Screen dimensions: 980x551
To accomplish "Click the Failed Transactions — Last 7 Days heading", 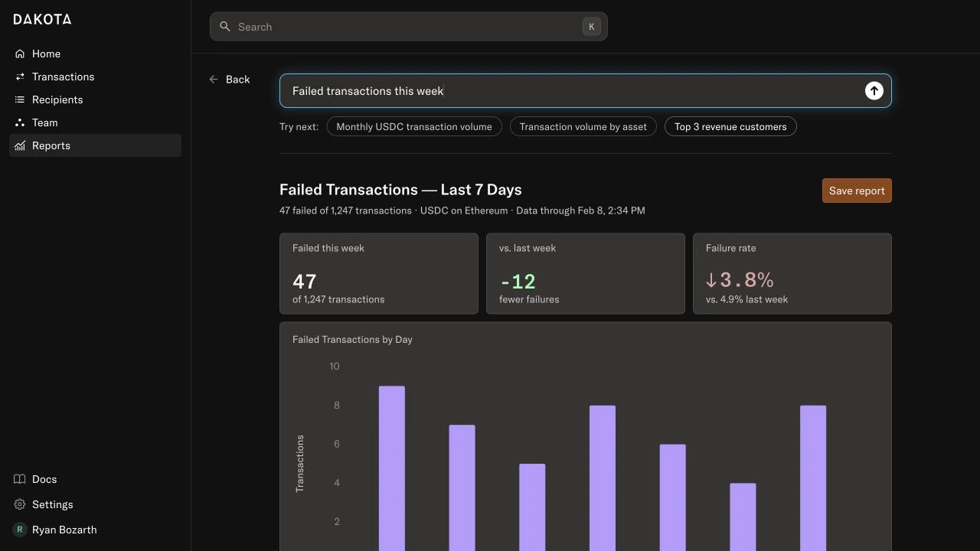I will [x=400, y=190].
